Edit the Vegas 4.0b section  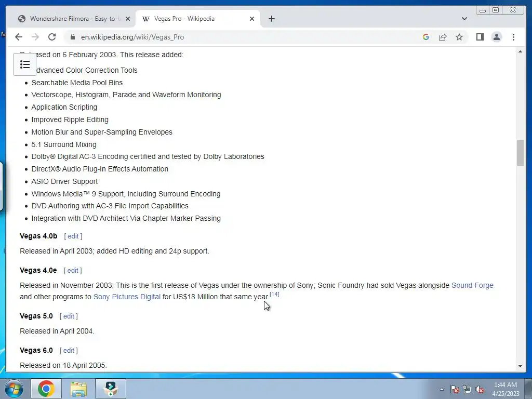pyautogui.click(x=73, y=236)
